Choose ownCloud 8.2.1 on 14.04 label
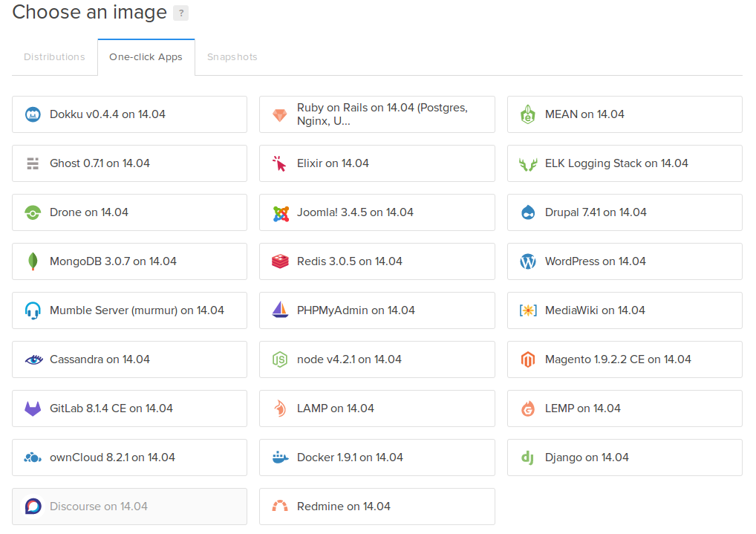The width and height of the screenshot is (756, 534). tap(112, 458)
